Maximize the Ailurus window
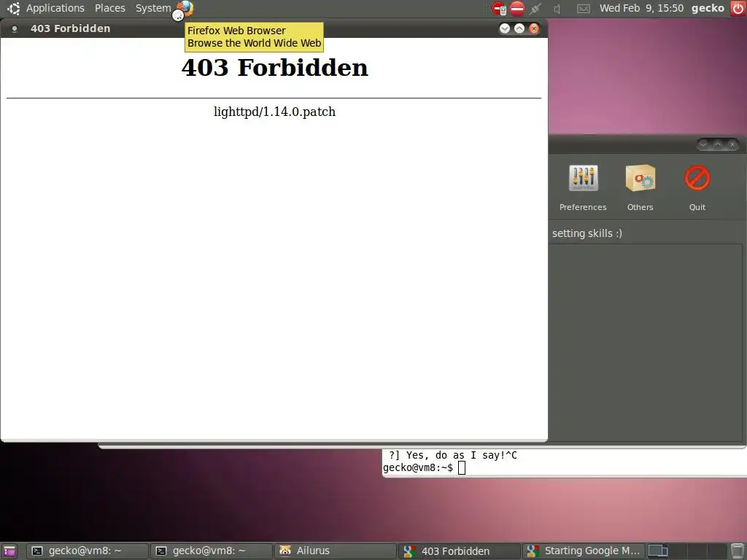 click(718, 144)
